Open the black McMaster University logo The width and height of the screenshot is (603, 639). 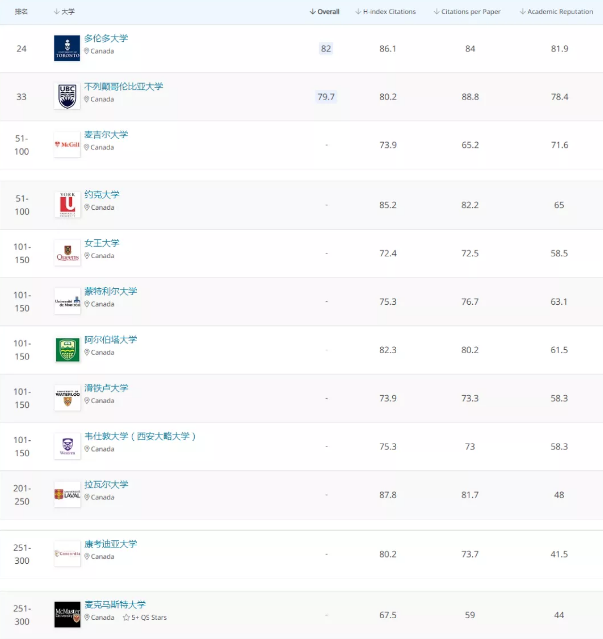click(67, 615)
